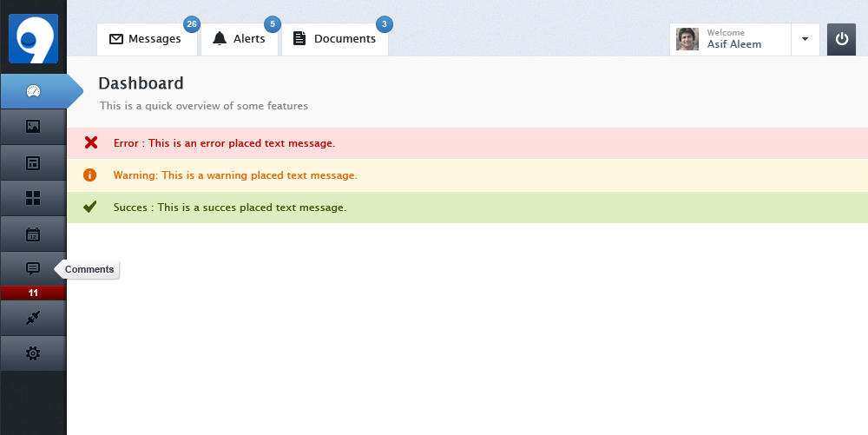The width and height of the screenshot is (868, 435).
Task: Open the calendar sidebar icon
Action: [x=33, y=234]
